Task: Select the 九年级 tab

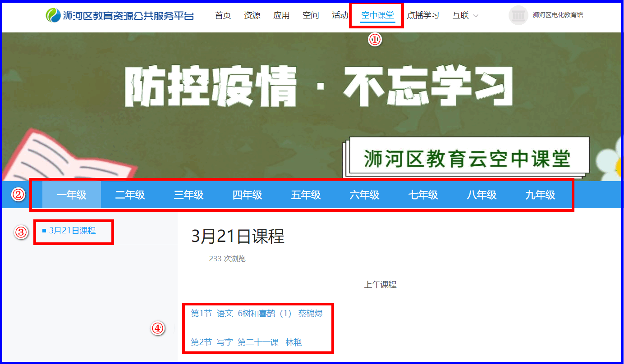Action: [541, 195]
